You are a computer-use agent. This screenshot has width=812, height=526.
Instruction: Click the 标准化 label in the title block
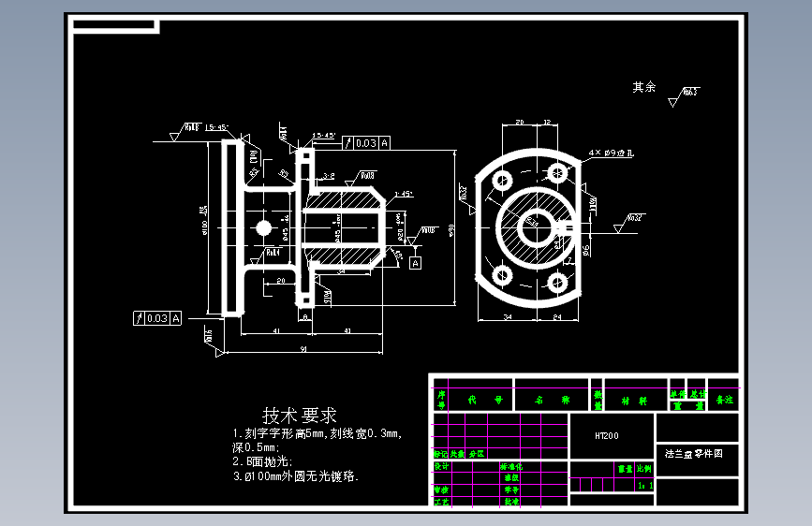(511, 466)
